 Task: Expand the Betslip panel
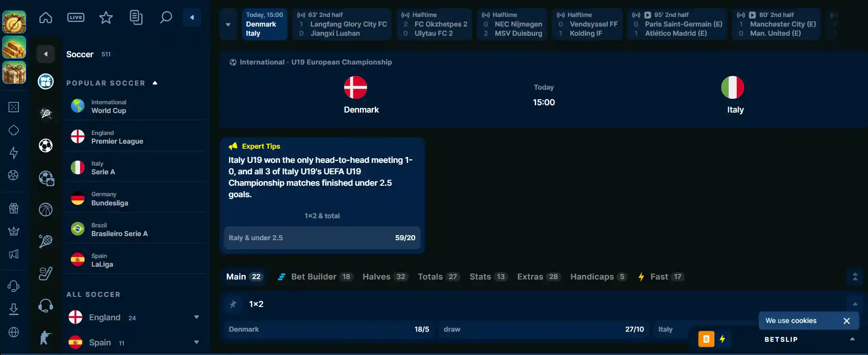pos(852,339)
